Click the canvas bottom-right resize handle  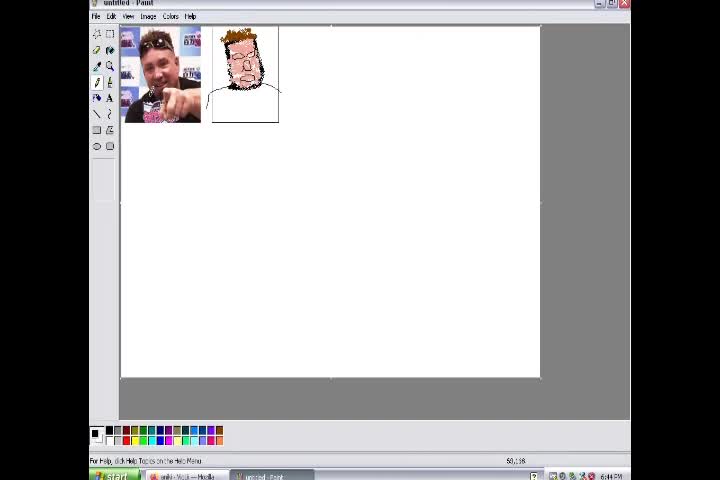coord(540,378)
